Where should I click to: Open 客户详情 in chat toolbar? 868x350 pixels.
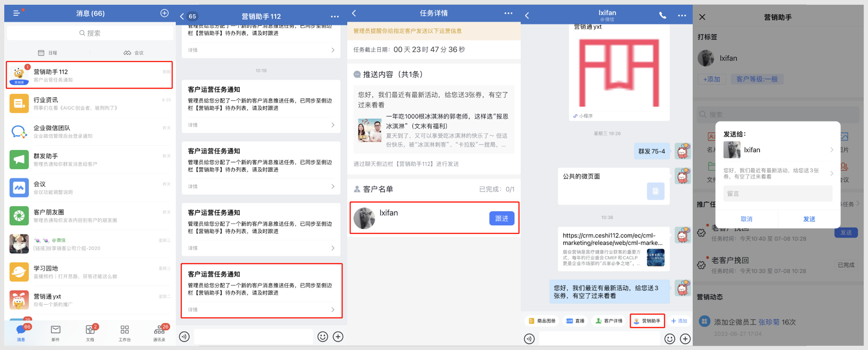click(x=609, y=321)
